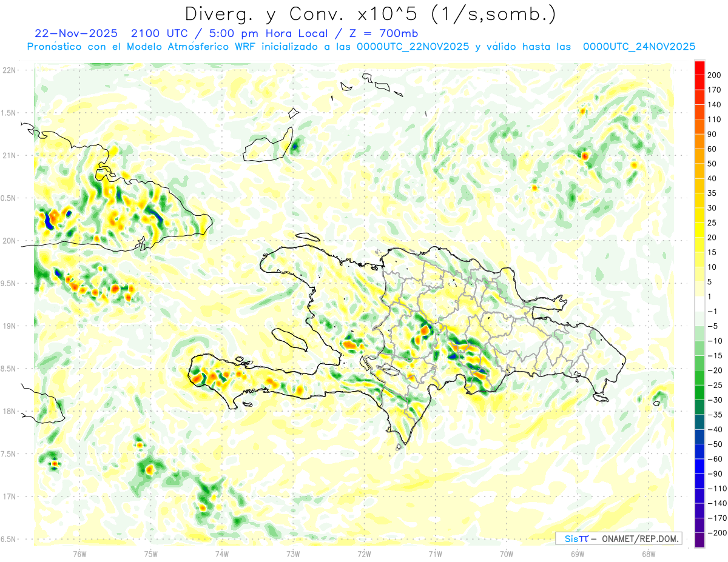Click the '20N' latitude label
This screenshot has height=562, width=728.
click(9, 241)
